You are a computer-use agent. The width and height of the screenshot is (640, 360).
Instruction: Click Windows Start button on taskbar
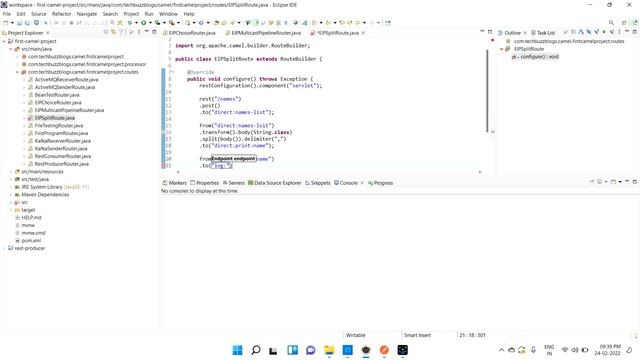pos(237,350)
